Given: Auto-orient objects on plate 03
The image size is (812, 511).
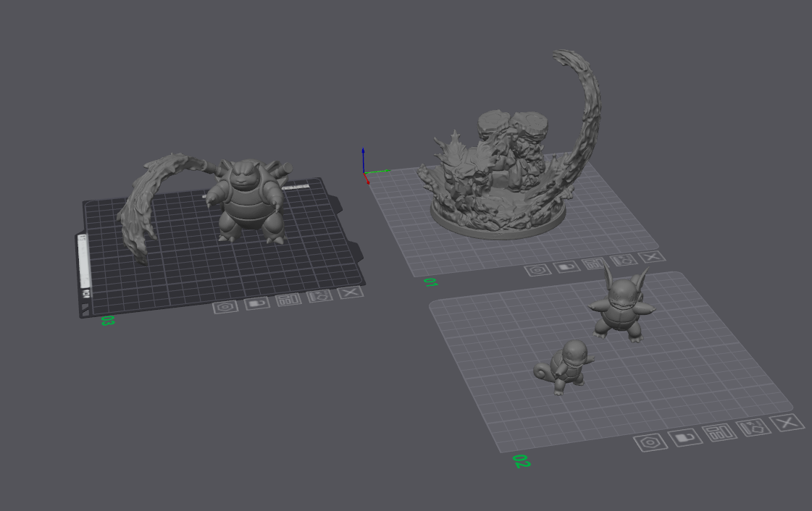Looking at the screenshot, I should [x=320, y=296].
